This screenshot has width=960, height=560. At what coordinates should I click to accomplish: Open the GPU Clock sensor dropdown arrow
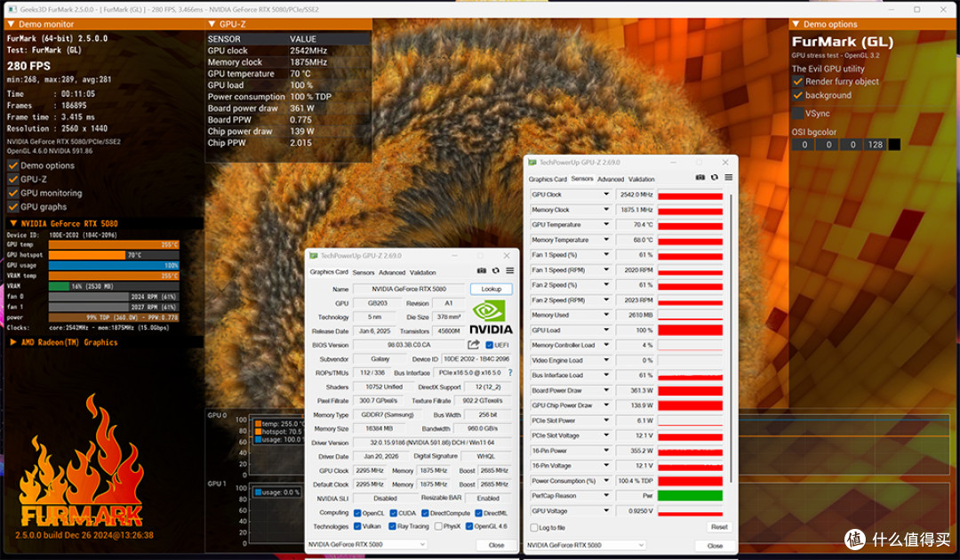pos(606,194)
